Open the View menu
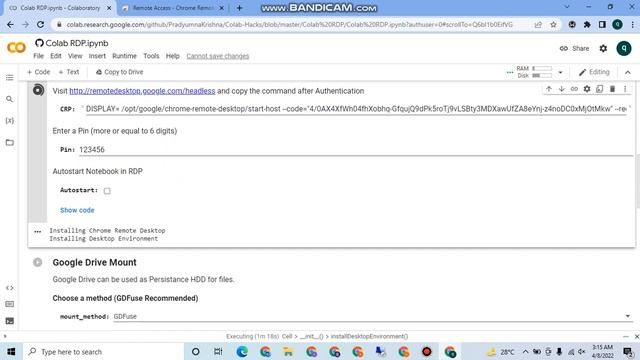This screenshot has width=640, height=360. pos(75,56)
